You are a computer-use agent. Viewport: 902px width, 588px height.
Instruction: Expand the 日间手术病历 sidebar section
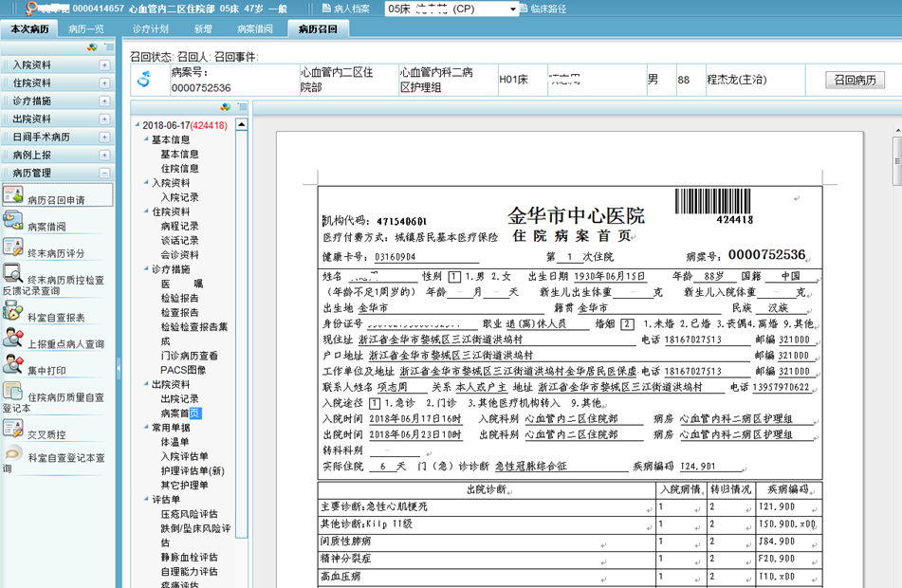104,137
